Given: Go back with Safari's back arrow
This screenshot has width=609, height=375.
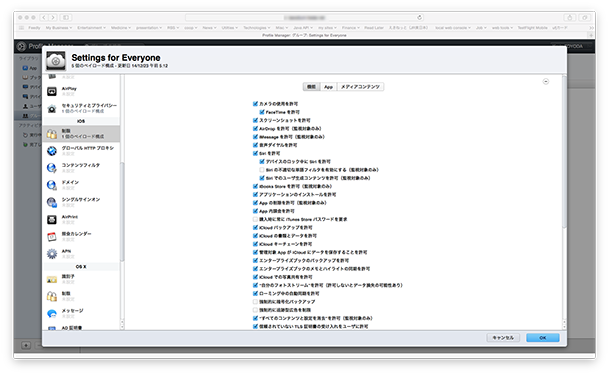Looking at the screenshot, I should [44, 17].
